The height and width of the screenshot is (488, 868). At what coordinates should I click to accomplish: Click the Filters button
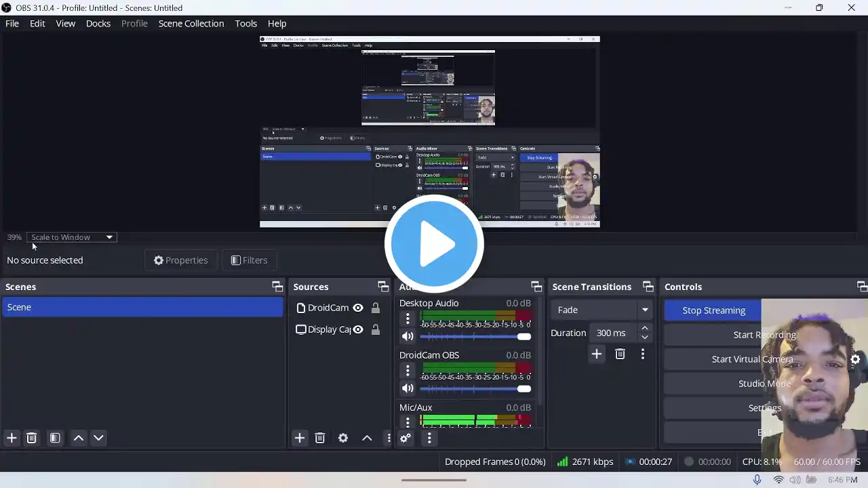point(249,260)
